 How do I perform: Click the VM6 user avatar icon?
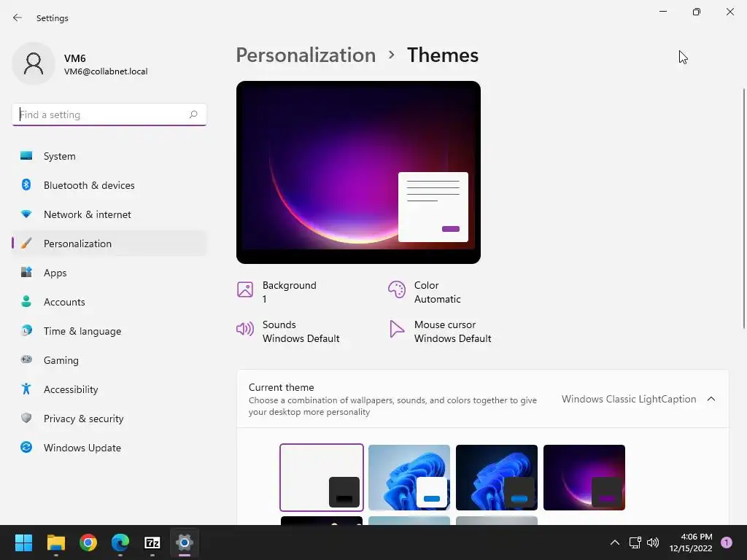point(34,63)
